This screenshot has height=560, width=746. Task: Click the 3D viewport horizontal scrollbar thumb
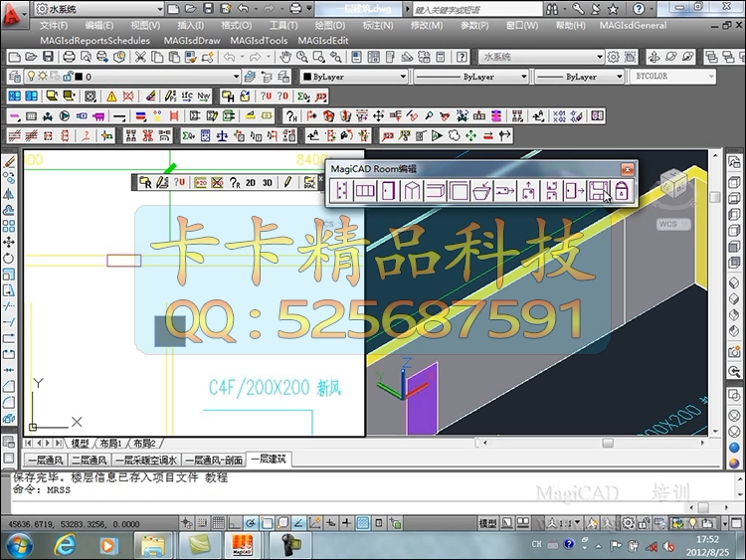click(608, 443)
